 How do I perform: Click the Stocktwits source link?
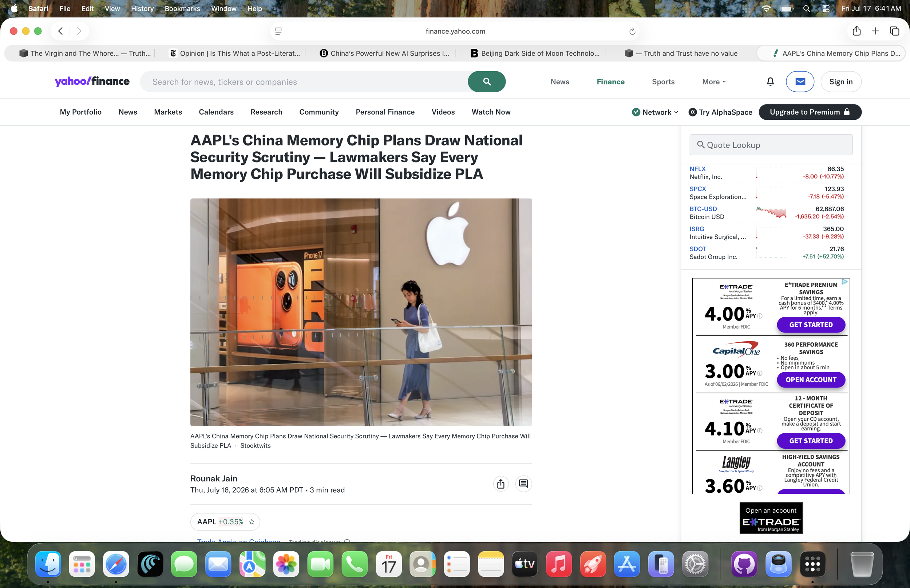coord(256,445)
